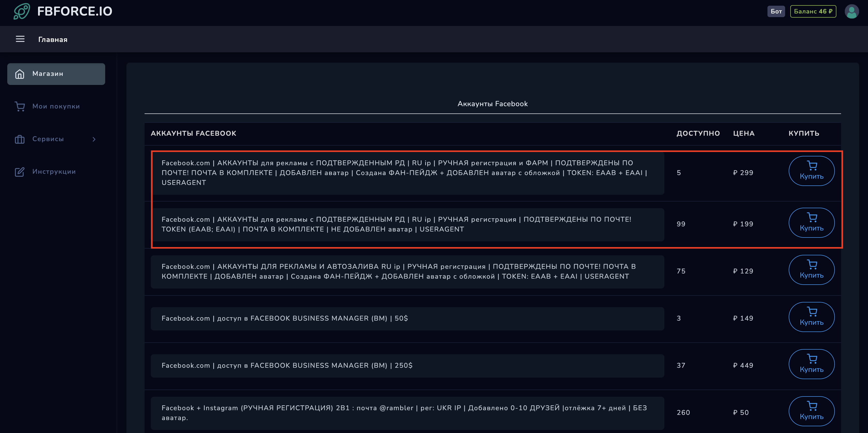Click the Мои покупки sidebar link

(x=55, y=106)
